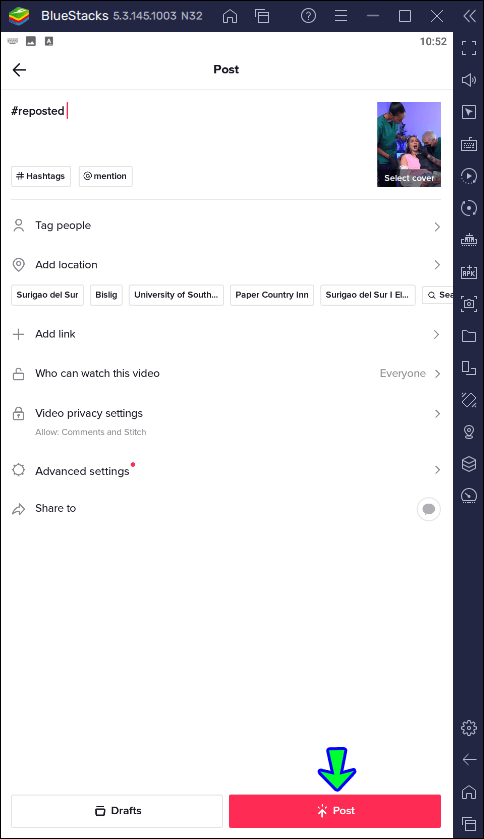
Task: Click the sidebar Android back arrow
Action: pos(469,759)
